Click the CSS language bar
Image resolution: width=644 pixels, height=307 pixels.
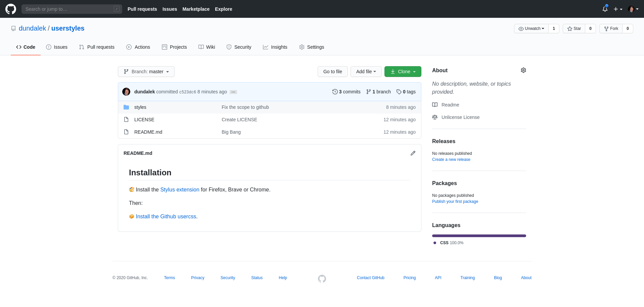(x=479, y=236)
